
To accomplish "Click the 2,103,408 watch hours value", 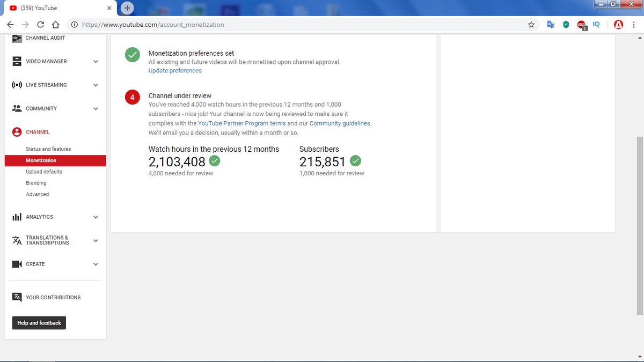I will [x=177, y=161].
